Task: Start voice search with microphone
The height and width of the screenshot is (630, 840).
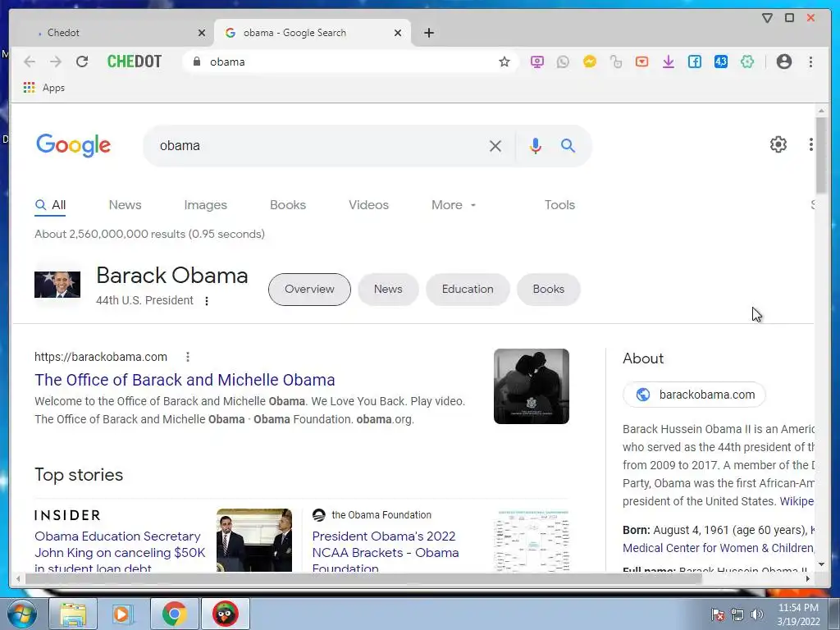Action: [535, 146]
